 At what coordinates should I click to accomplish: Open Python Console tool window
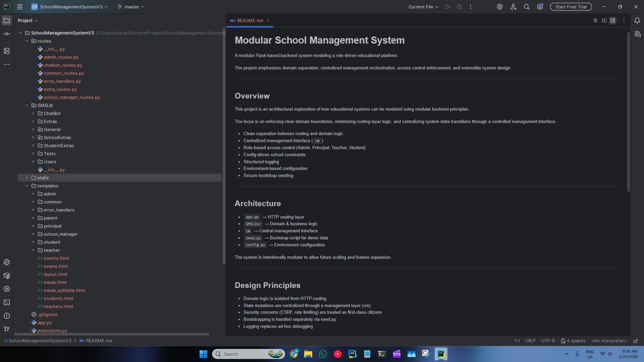click(7, 262)
